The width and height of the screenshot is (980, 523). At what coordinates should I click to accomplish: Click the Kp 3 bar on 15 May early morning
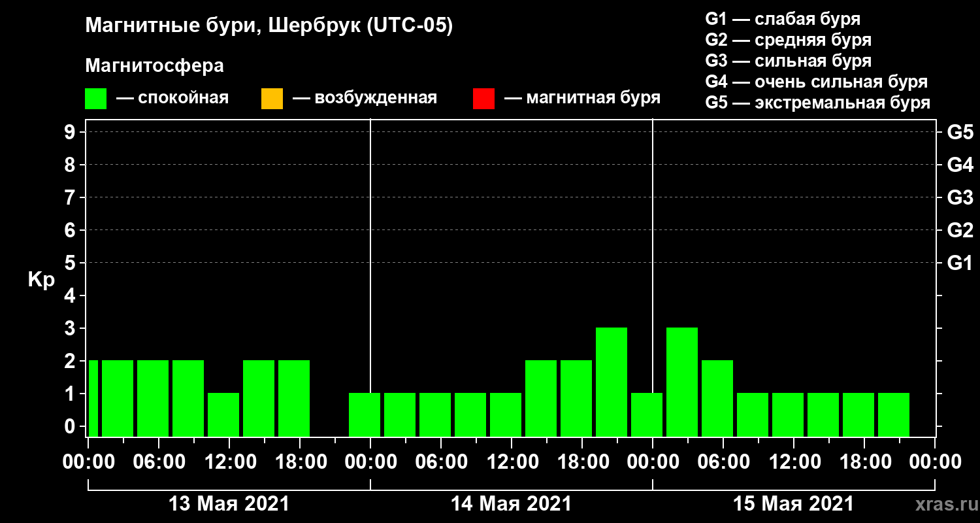point(682,382)
